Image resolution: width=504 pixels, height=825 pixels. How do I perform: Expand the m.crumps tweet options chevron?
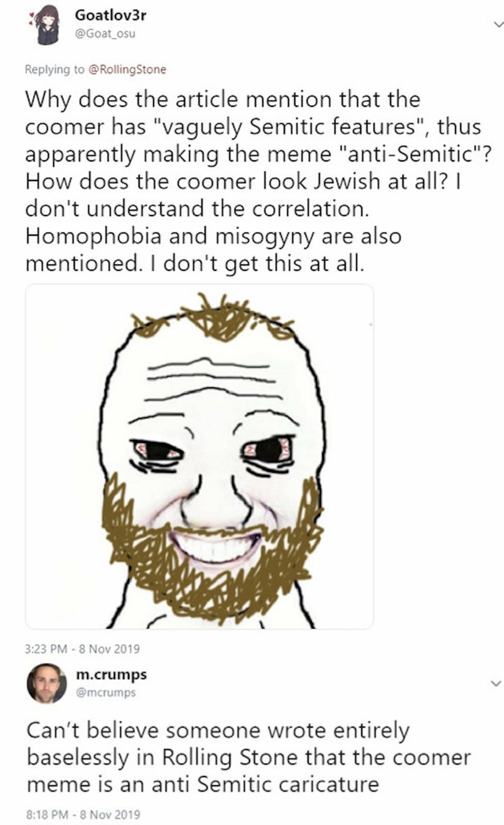click(497, 683)
